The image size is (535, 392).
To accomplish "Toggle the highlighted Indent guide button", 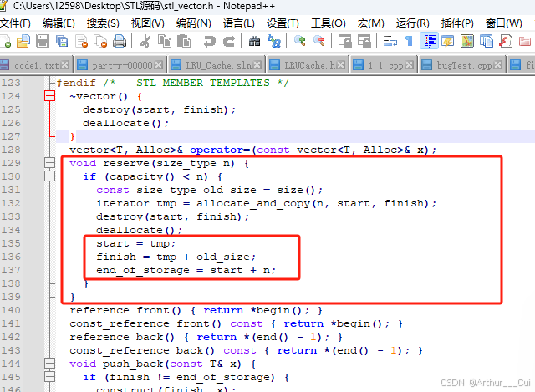I will click(x=429, y=41).
